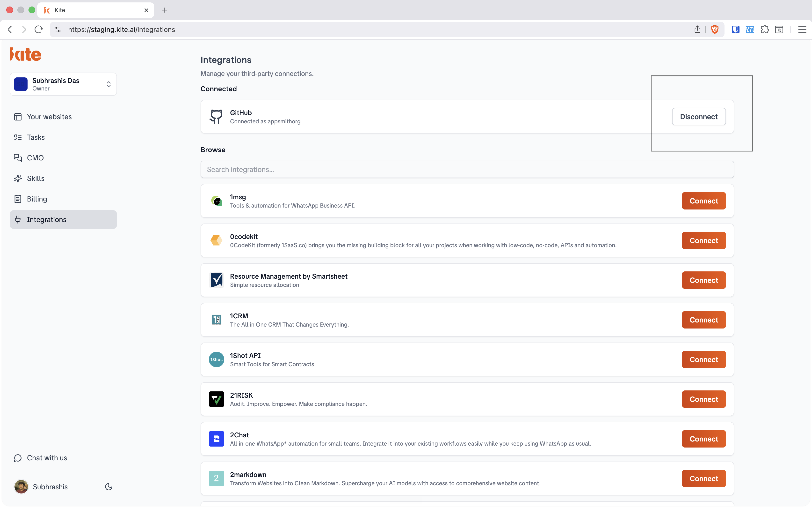Open the sidebar search panel icon
This screenshot has width=812, height=508.
[779, 30]
